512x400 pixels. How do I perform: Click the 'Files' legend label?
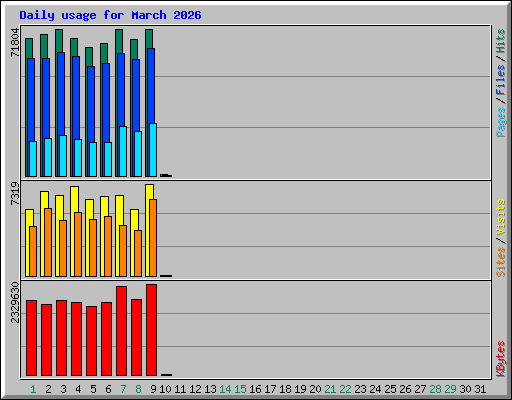coord(501,80)
